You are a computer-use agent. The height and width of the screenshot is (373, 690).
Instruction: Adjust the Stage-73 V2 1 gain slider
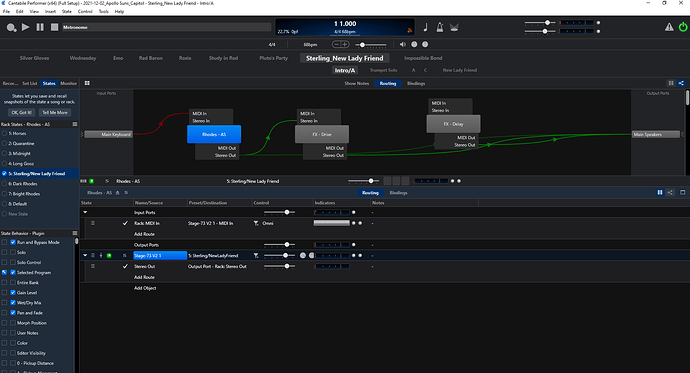pyautogui.click(x=279, y=256)
